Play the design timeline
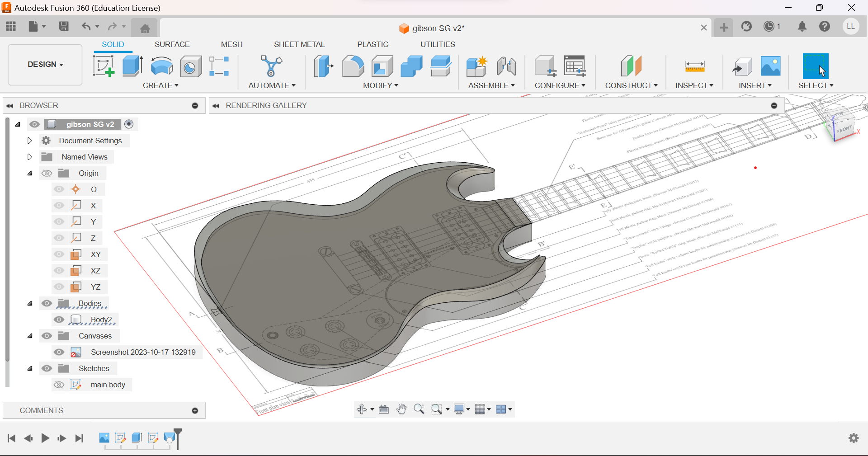This screenshot has width=868, height=456. (45, 438)
